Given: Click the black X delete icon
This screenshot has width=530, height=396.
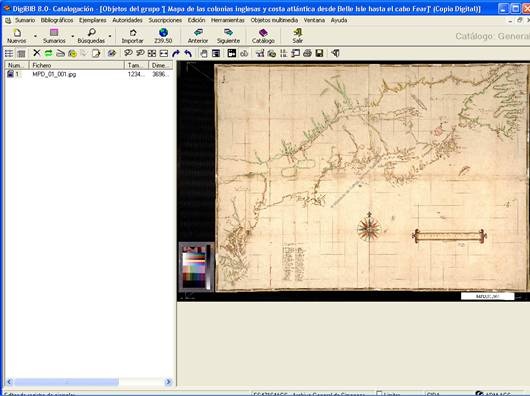Looking at the screenshot, I should point(37,53).
